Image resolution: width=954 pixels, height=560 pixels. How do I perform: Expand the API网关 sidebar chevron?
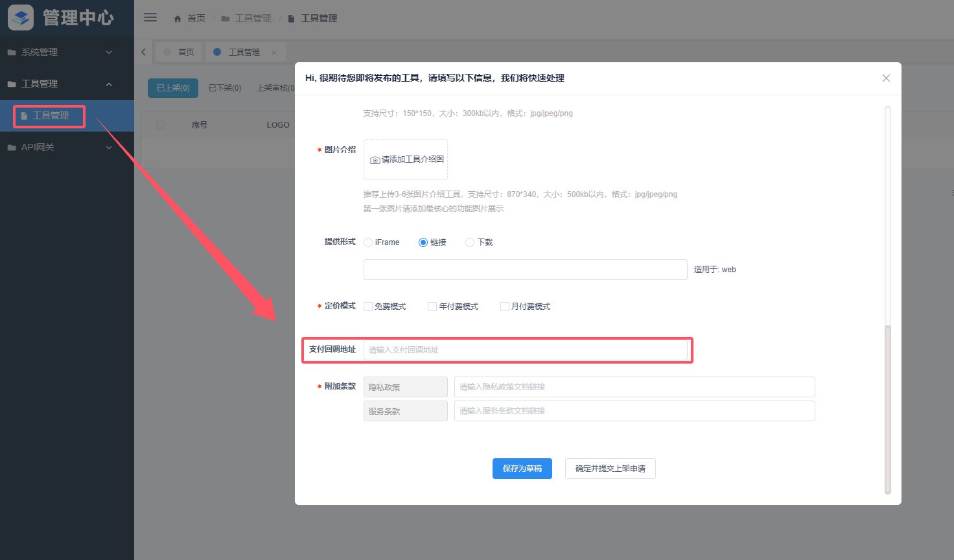(109, 147)
